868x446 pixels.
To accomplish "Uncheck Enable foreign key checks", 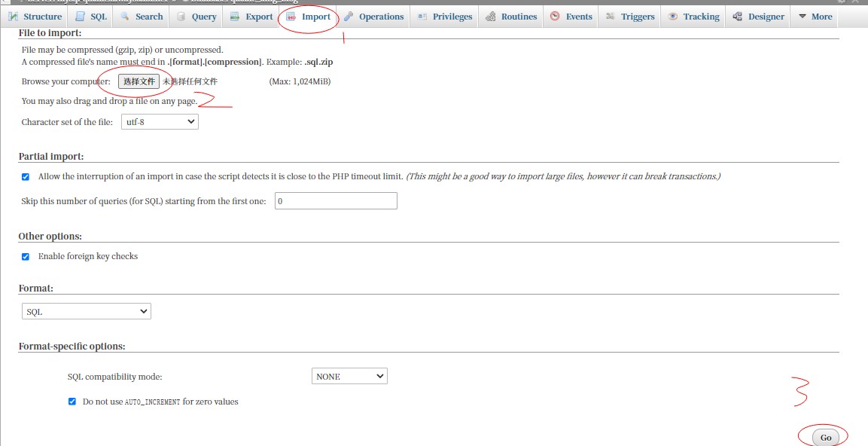I will coord(26,256).
